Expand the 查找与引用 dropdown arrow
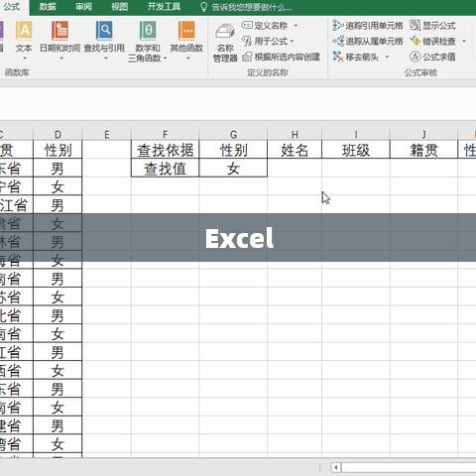476x476 pixels. pos(106,59)
